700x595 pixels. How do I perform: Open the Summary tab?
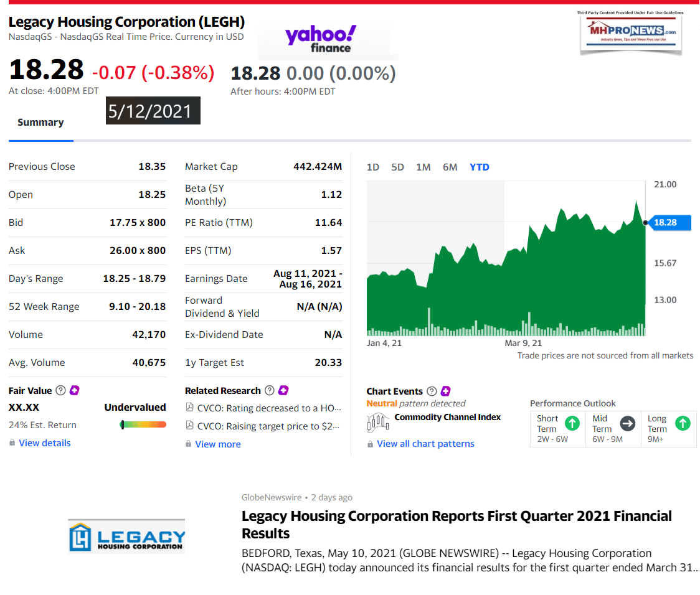40,123
